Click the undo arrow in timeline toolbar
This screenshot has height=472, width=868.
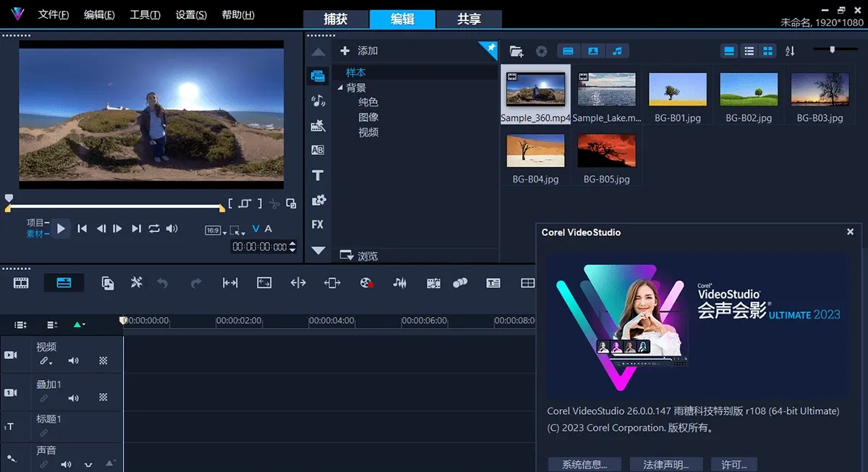162,283
